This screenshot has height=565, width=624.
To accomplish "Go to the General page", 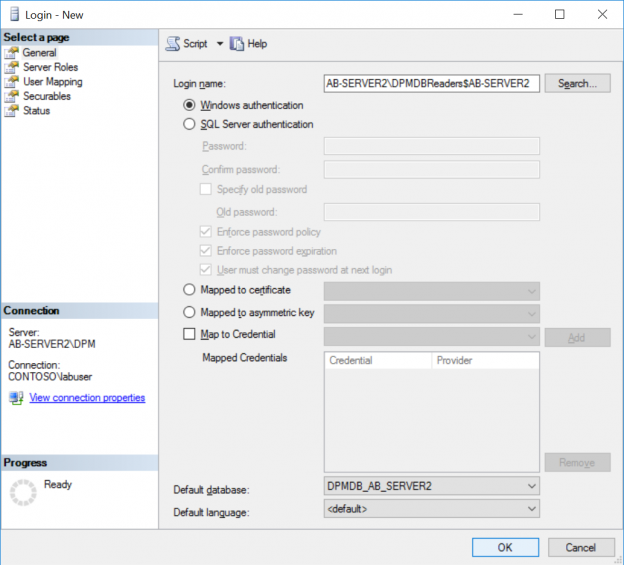I will pos(39,53).
